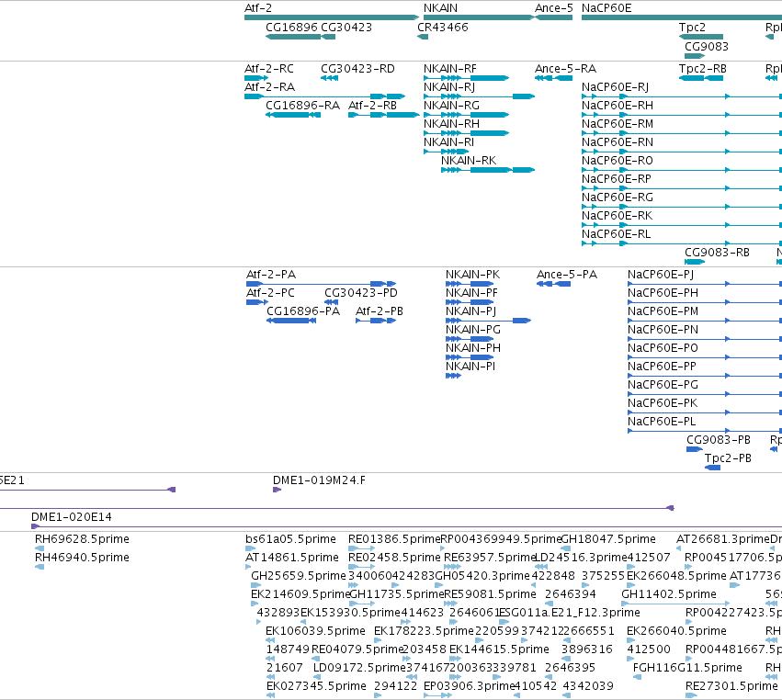Select the NKAIN-RF transcript
782x700 pixels.
click(466, 78)
